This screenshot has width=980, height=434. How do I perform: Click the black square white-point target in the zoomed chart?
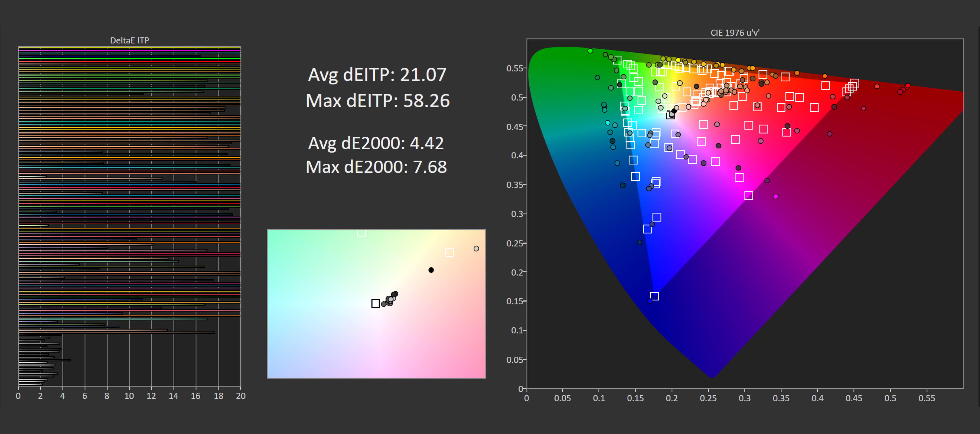click(x=375, y=304)
